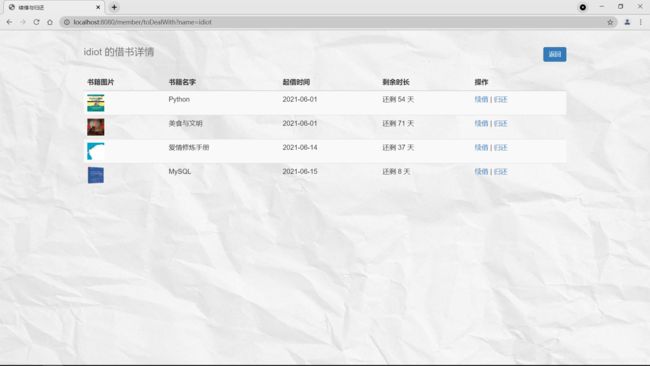Viewport: 650px width, 366px height.
Task: Open the browser profile icon
Action: (x=627, y=22)
